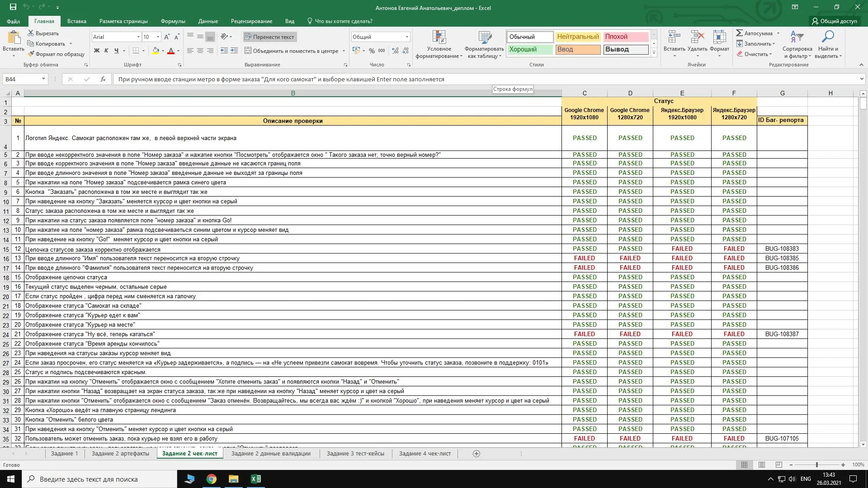Click the zoom slider handle

[x=816, y=465]
